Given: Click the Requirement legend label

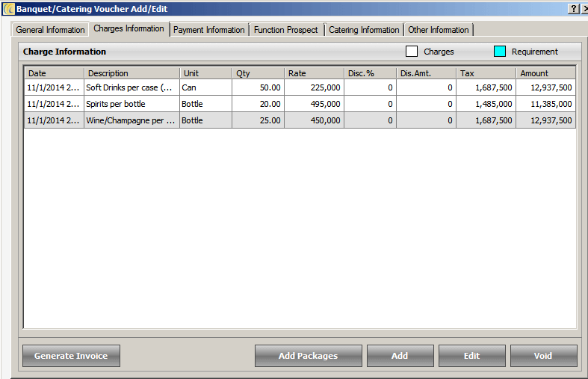Looking at the screenshot, I should tap(535, 52).
